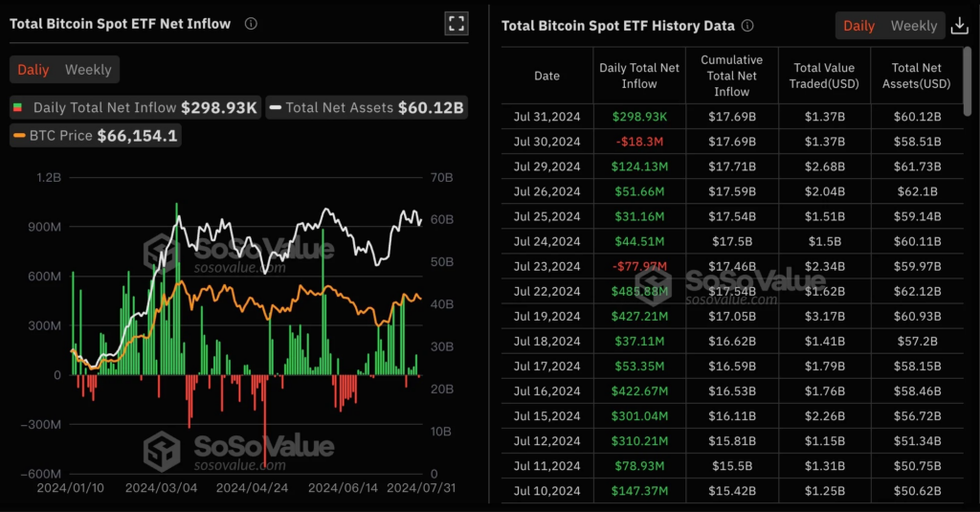
Task: Select Daily tab in history table
Action: pos(858,26)
